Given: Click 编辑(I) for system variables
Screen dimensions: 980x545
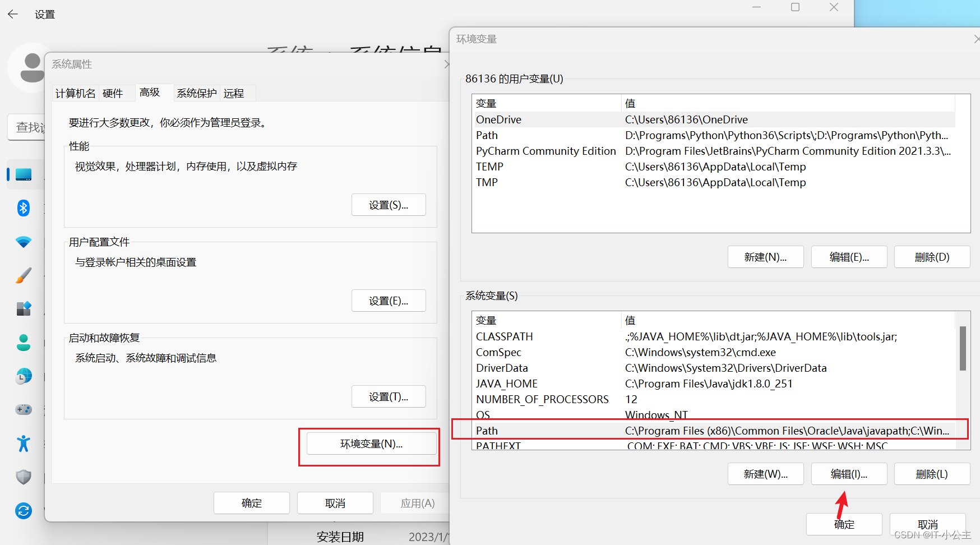Looking at the screenshot, I should tap(849, 474).
